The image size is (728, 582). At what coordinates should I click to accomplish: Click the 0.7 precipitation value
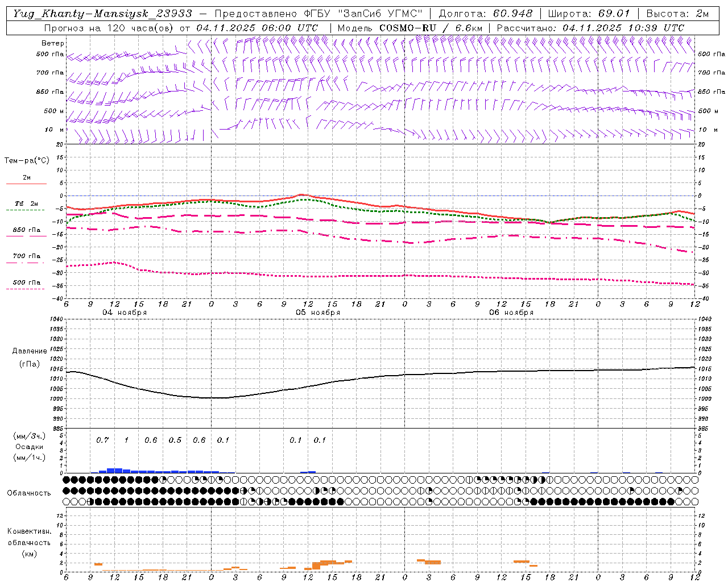(102, 440)
